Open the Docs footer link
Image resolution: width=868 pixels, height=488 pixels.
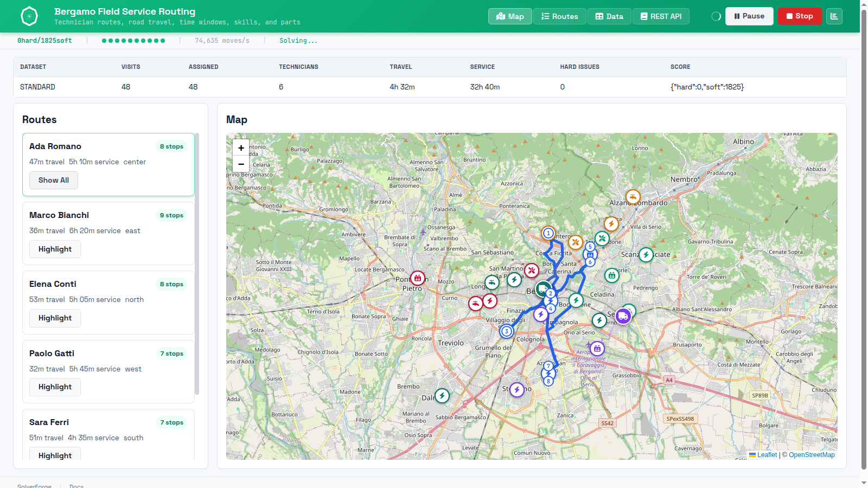point(76,486)
